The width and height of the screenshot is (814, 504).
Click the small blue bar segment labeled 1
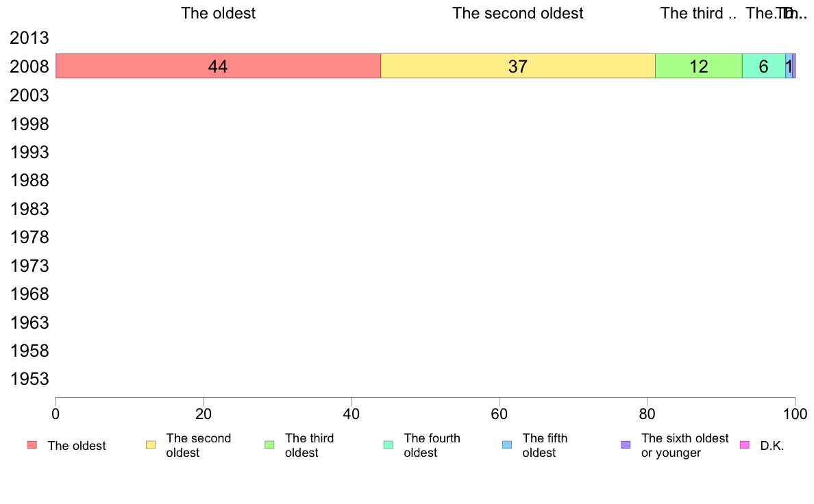click(789, 66)
